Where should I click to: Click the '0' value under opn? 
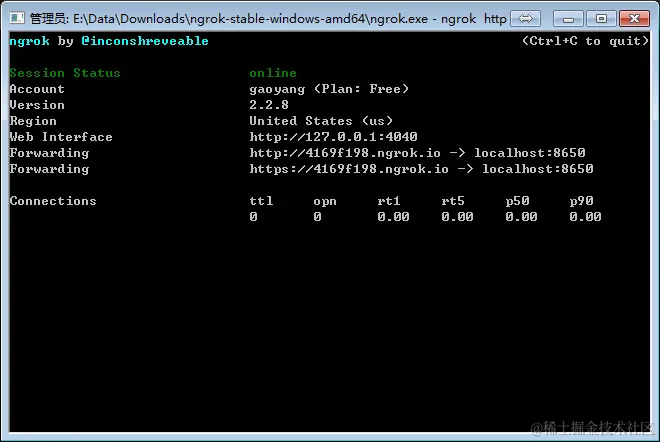pyautogui.click(x=317, y=217)
